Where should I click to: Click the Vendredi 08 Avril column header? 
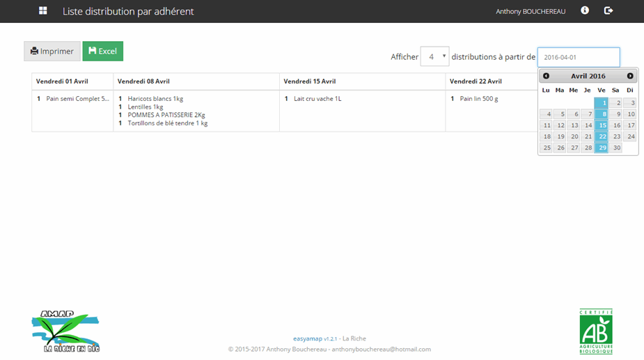point(144,81)
